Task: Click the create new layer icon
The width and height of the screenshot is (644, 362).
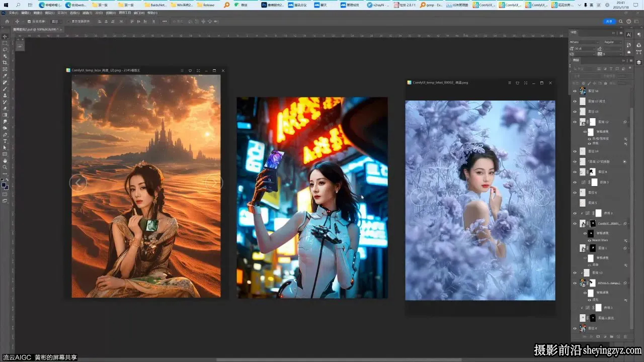Action: [618, 336]
